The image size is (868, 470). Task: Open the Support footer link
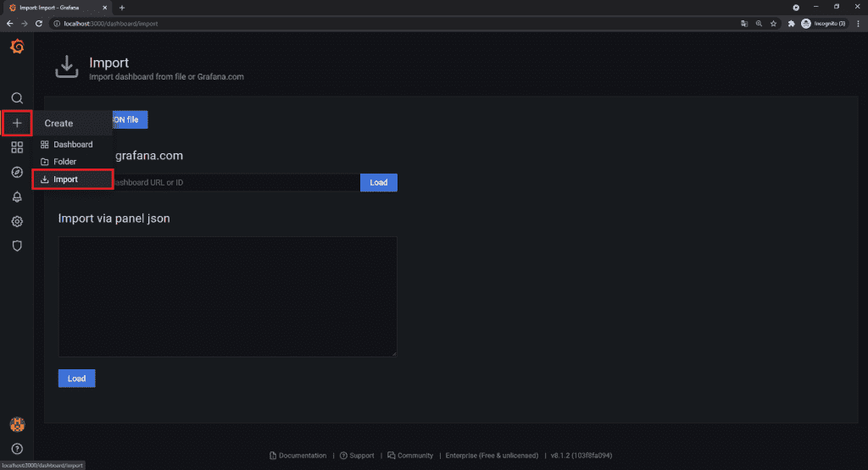[x=357, y=456]
